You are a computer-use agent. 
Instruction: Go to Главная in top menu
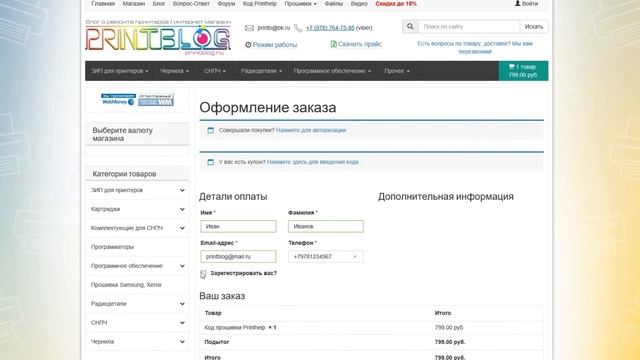[103, 4]
